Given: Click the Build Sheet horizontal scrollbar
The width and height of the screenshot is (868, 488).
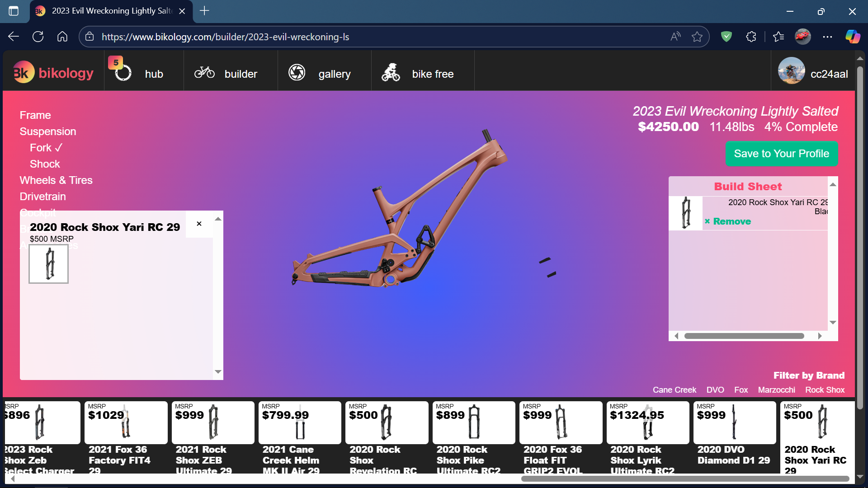Looking at the screenshot, I should pyautogui.click(x=744, y=336).
